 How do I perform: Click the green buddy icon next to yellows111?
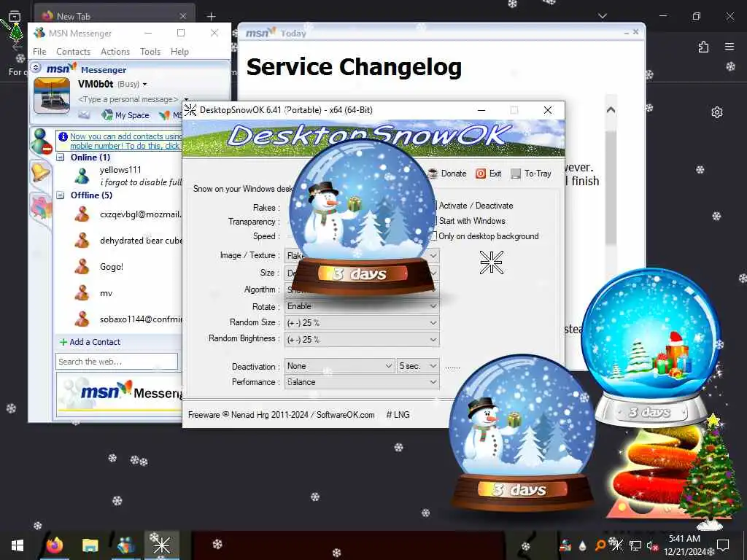82,176
